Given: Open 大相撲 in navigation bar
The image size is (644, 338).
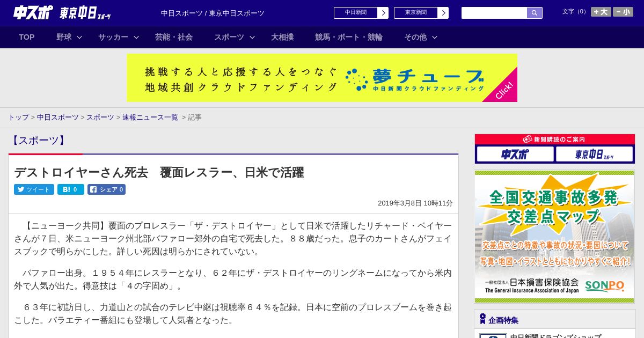Looking at the screenshot, I should pos(282,37).
